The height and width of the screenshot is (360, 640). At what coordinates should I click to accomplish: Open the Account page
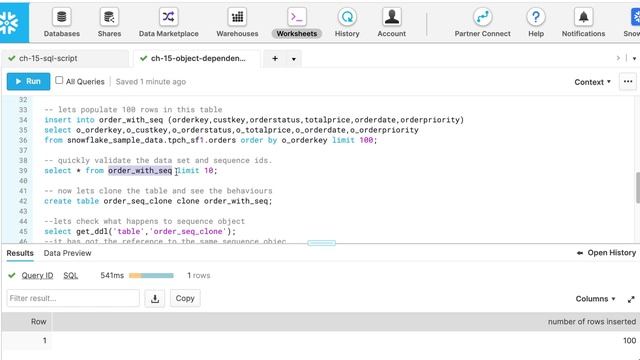pos(391,23)
